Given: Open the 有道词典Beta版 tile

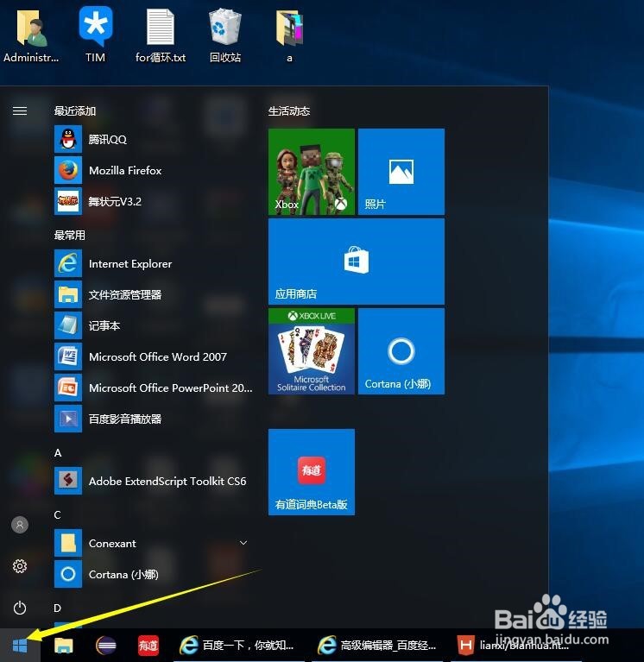Looking at the screenshot, I should click(312, 472).
